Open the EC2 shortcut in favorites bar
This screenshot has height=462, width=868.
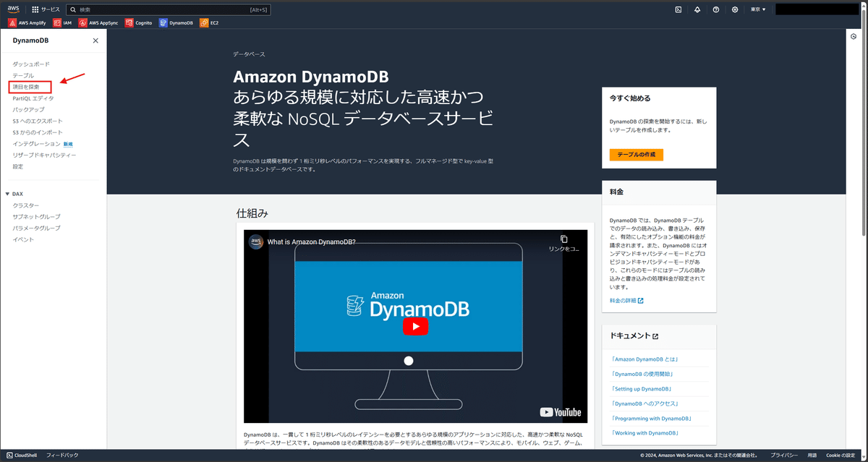[x=209, y=22]
